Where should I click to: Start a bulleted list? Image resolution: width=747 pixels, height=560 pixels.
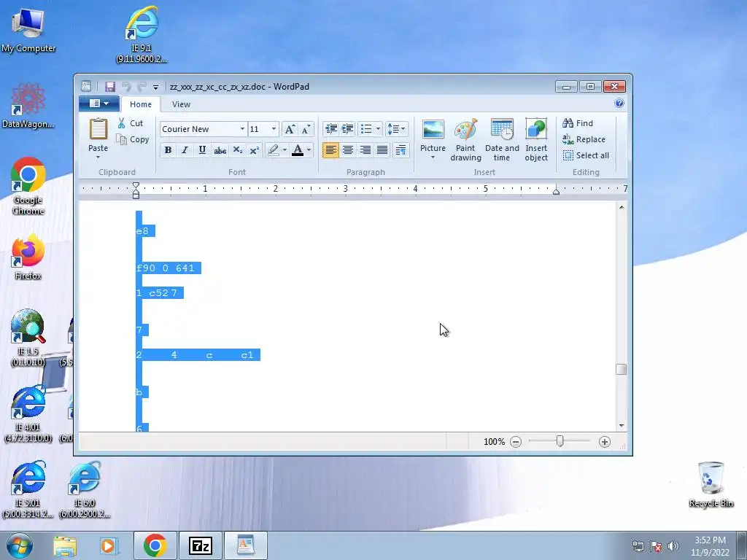[366, 129]
